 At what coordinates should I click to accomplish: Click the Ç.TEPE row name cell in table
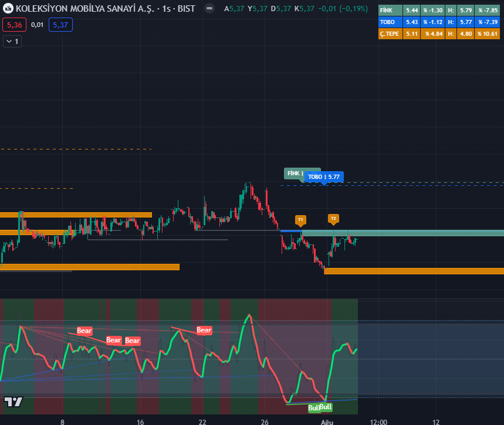(x=390, y=34)
